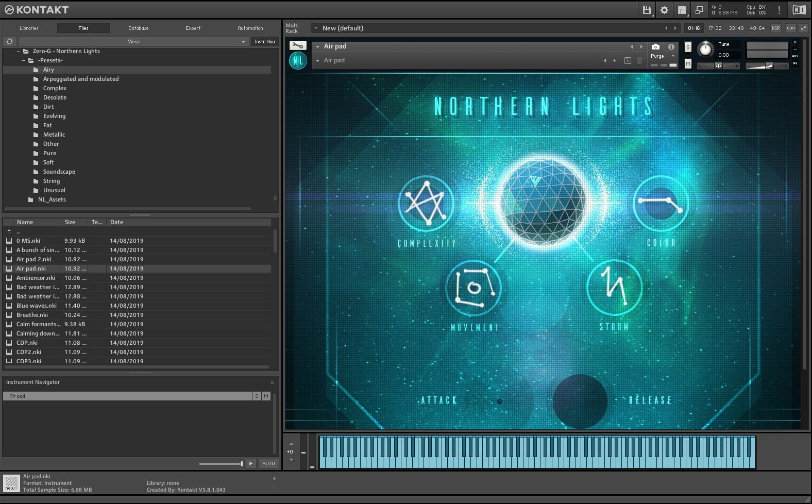This screenshot has width=812, height=504.
Task: Click the Complexity control icon
Action: (426, 203)
